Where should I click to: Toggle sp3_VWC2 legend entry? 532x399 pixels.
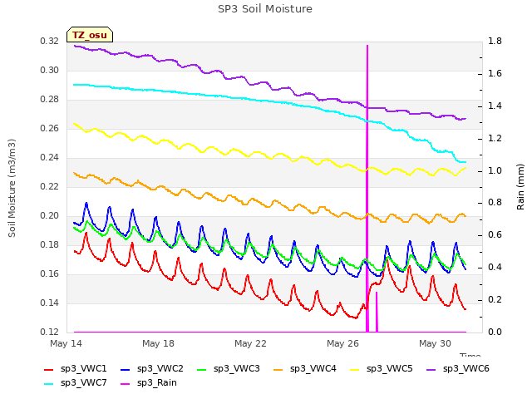coord(152,368)
